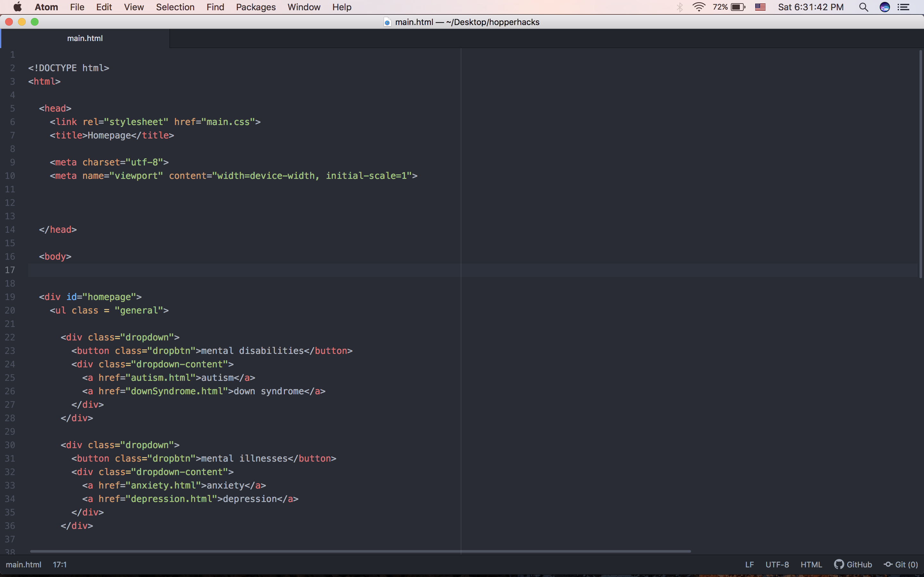Select the main.html editor tab

85,38
